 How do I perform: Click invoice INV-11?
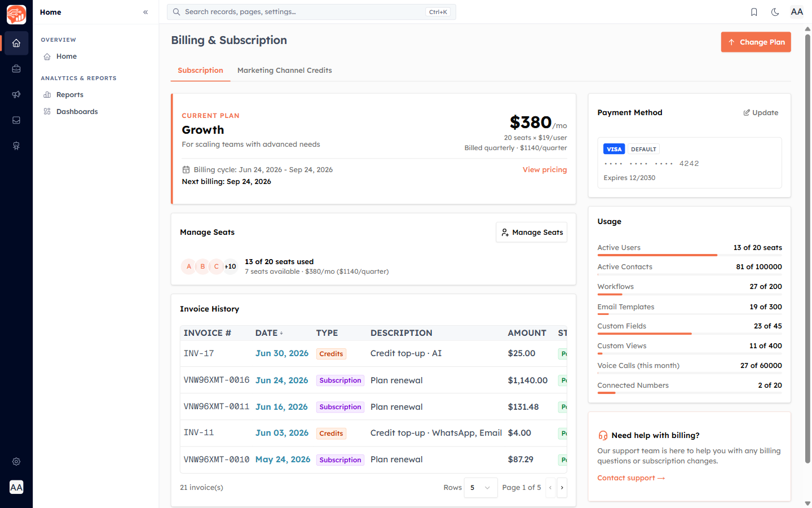click(198, 432)
